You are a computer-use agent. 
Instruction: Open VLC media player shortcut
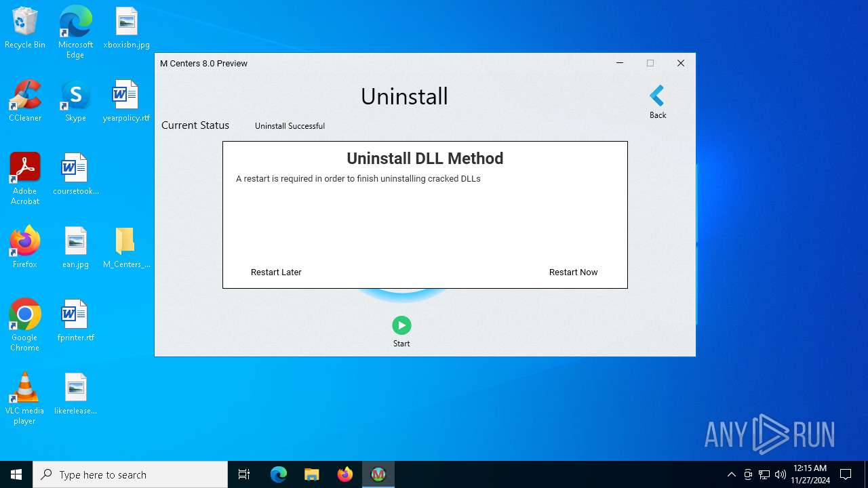click(x=25, y=398)
